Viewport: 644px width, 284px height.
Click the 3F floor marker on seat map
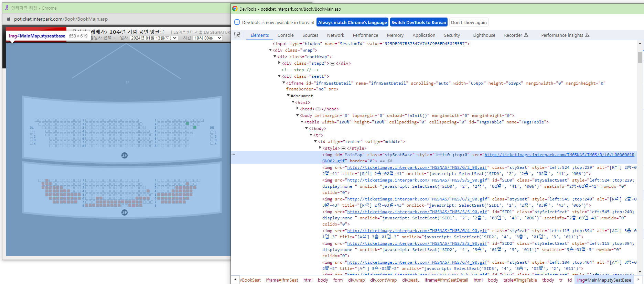(x=125, y=212)
